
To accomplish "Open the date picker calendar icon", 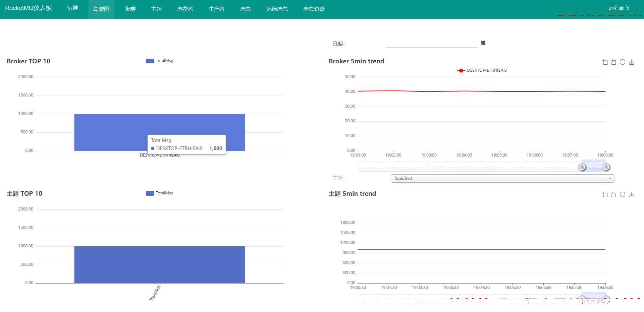I will point(483,43).
